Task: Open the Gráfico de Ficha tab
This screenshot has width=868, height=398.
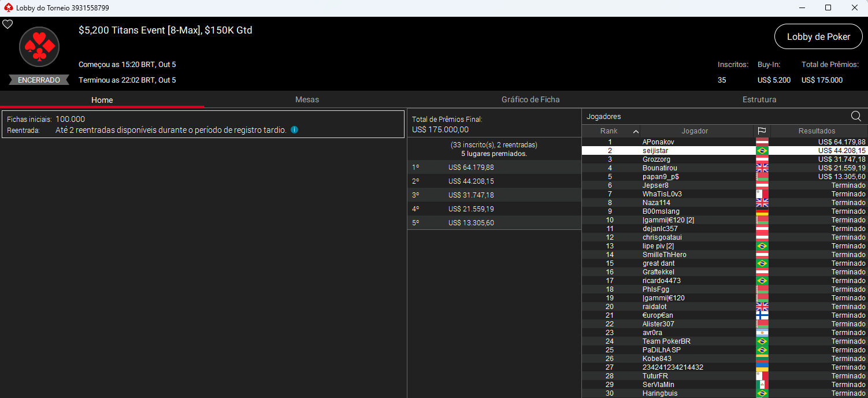Action: (531, 99)
